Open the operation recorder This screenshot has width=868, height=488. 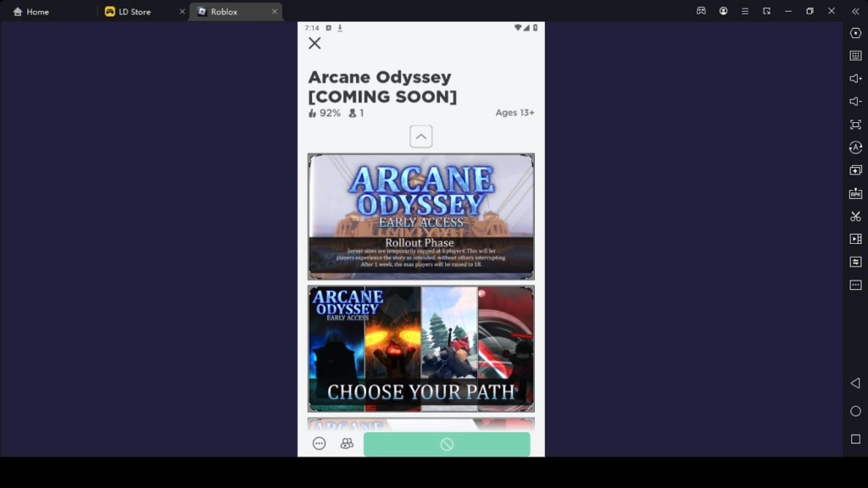tap(855, 34)
